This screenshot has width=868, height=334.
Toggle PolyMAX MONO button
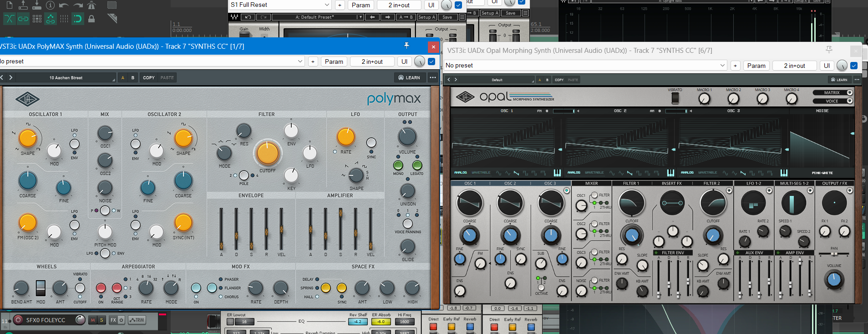pos(398,165)
